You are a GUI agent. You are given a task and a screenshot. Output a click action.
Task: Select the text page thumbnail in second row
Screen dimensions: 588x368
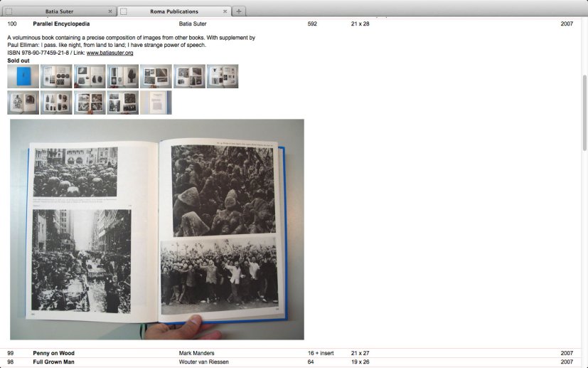pyautogui.click(x=156, y=102)
